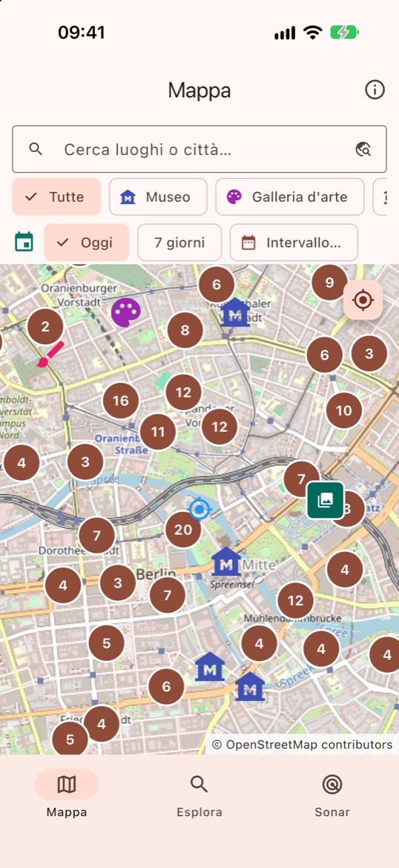Open the 7 cluster above Dorotheenstadt label
Screen dimensions: 399x868
coord(97,536)
